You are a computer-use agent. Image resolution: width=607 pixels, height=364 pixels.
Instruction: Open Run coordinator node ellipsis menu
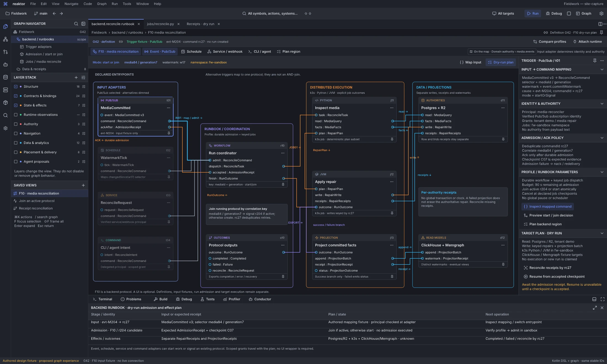pyautogui.click(x=283, y=153)
